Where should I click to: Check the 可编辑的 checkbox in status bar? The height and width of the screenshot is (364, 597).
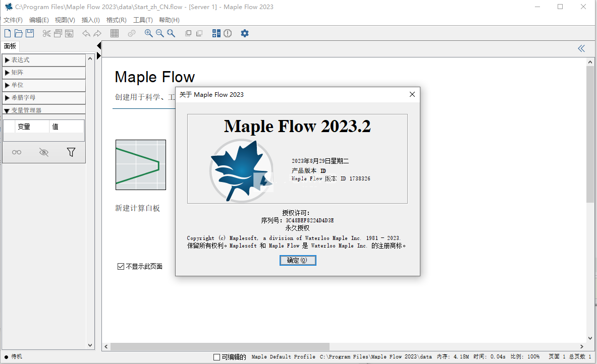pos(216,357)
